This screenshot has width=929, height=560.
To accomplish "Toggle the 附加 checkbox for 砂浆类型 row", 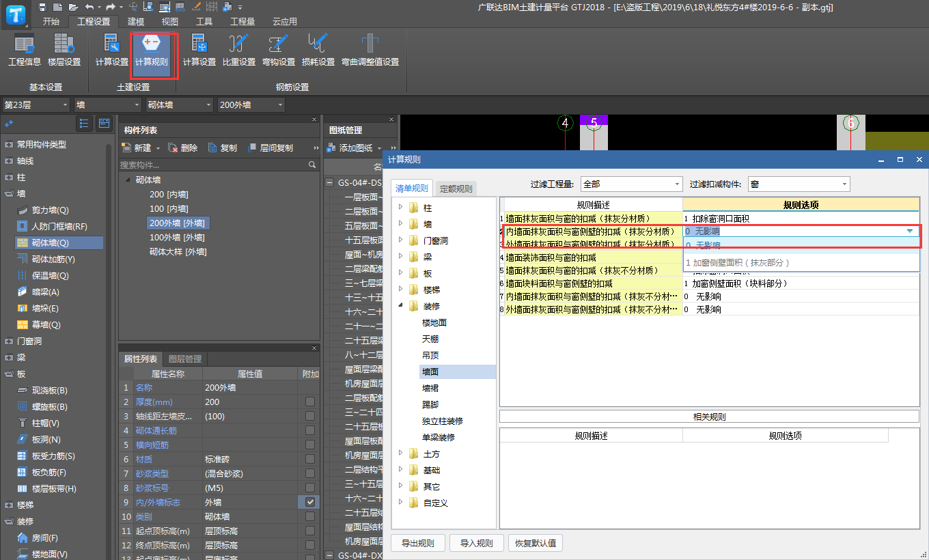I will pyautogui.click(x=310, y=473).
